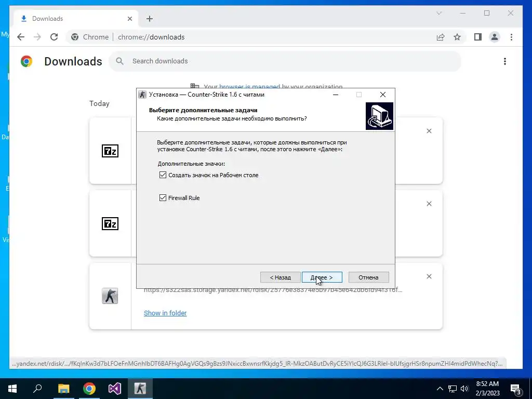Go back with the Назад button

[x=280, y=277]
